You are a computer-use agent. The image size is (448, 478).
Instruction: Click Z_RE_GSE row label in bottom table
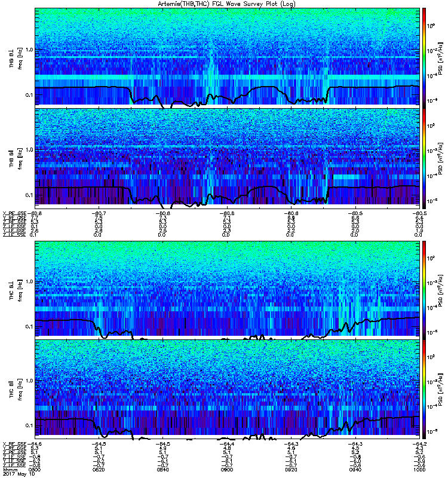click(14, 453)
